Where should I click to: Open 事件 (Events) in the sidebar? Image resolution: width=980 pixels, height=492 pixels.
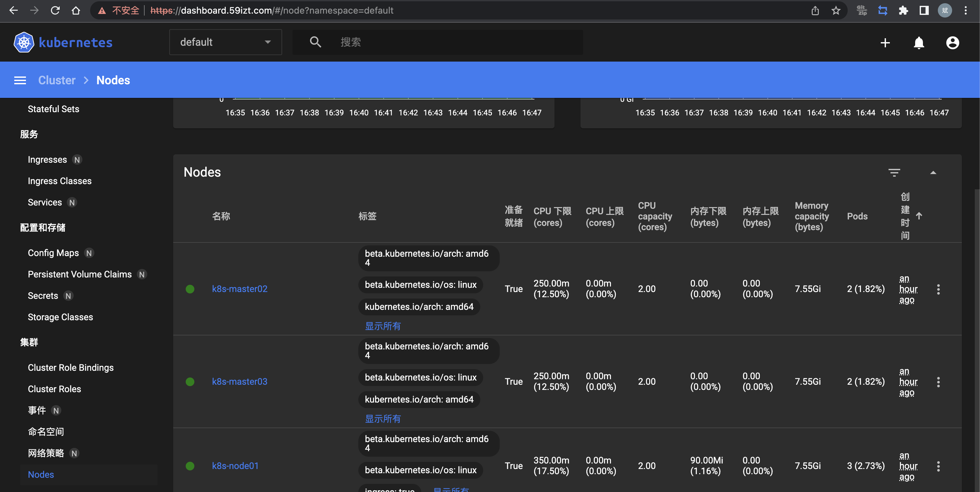click(x=37, y=410)
